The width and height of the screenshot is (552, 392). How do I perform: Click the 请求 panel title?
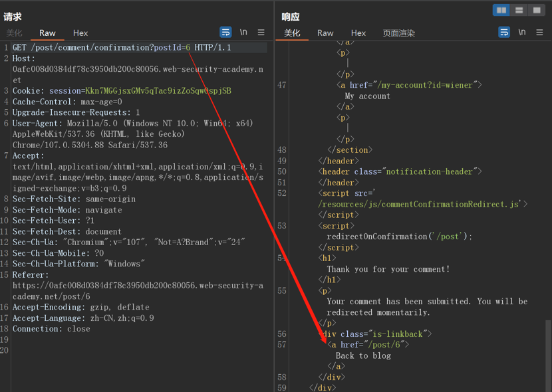(13, 17)
